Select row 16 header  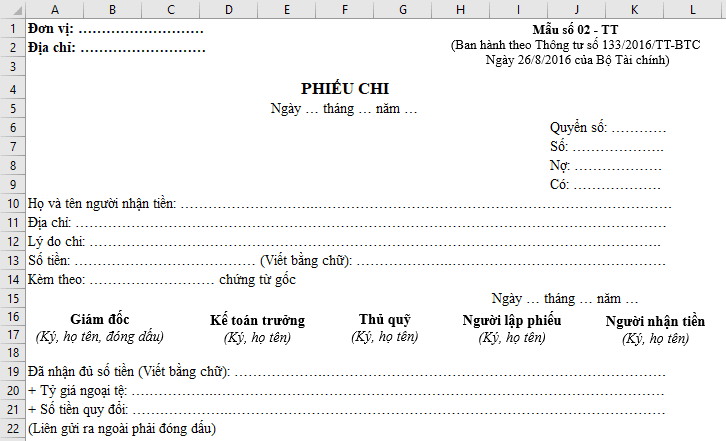point(13,317)
